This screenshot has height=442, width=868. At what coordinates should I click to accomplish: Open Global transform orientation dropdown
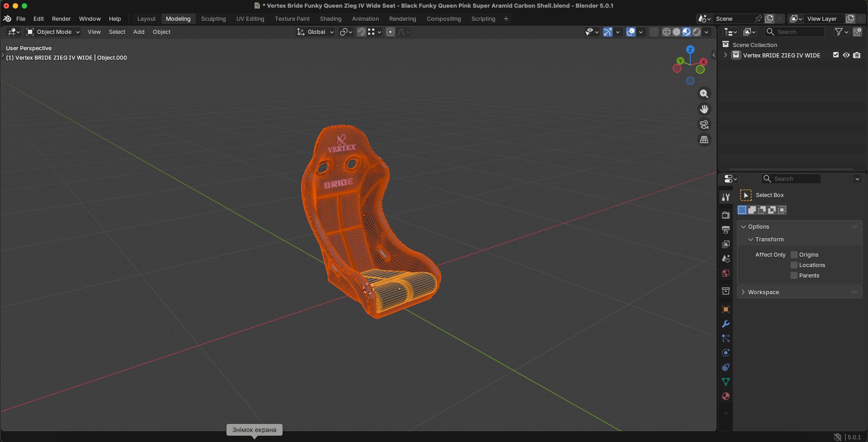[x=316, y=32]
